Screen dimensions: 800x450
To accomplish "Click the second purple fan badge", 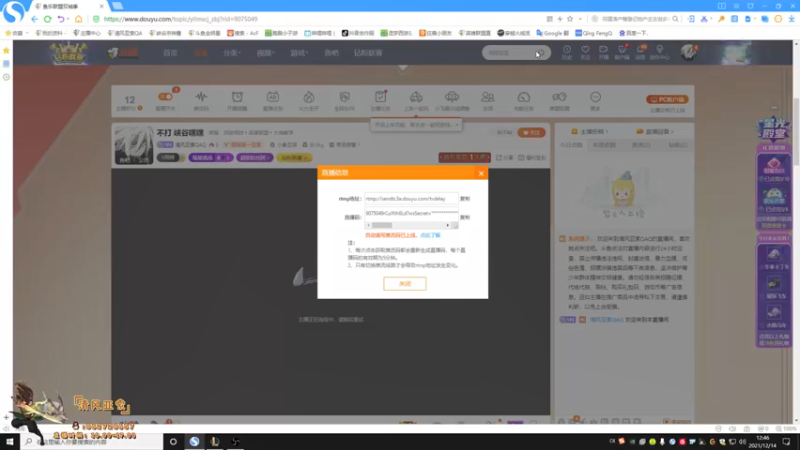I will (x=254, y=158).
